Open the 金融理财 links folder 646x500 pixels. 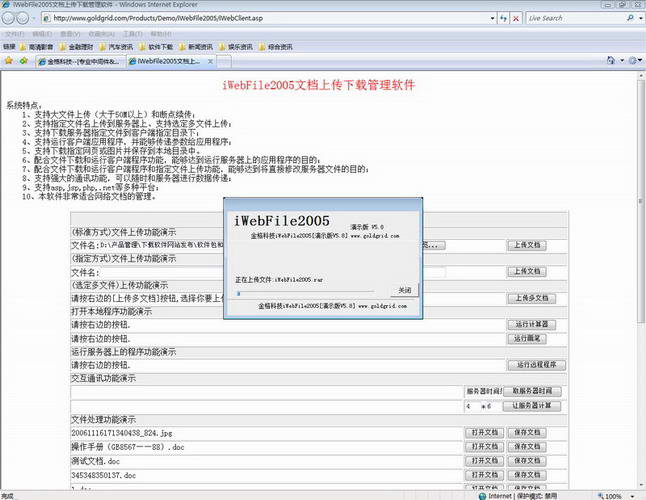pyautogui.click(x=77, y=47)
